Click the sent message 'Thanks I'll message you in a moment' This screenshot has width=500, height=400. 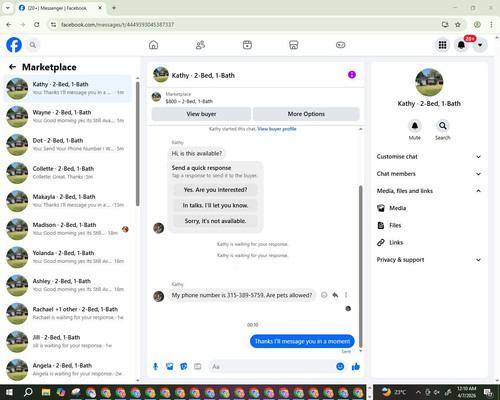302,341
